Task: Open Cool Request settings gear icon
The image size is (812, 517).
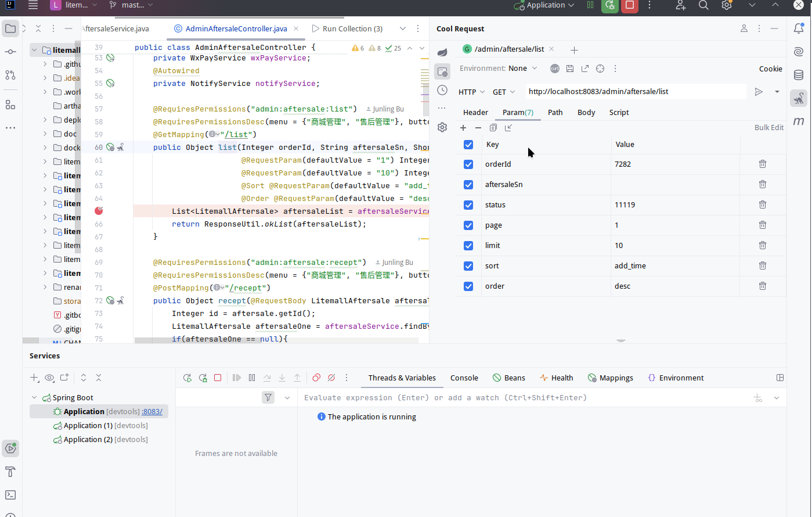Action: point(442,127)
